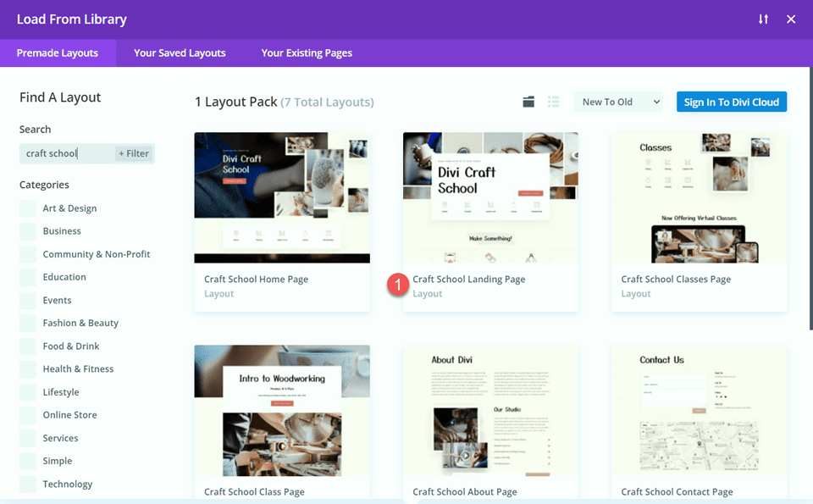Select the Contact Us page thumbnail
Viewport: 813px width, 504px height.
coord(699,411)
